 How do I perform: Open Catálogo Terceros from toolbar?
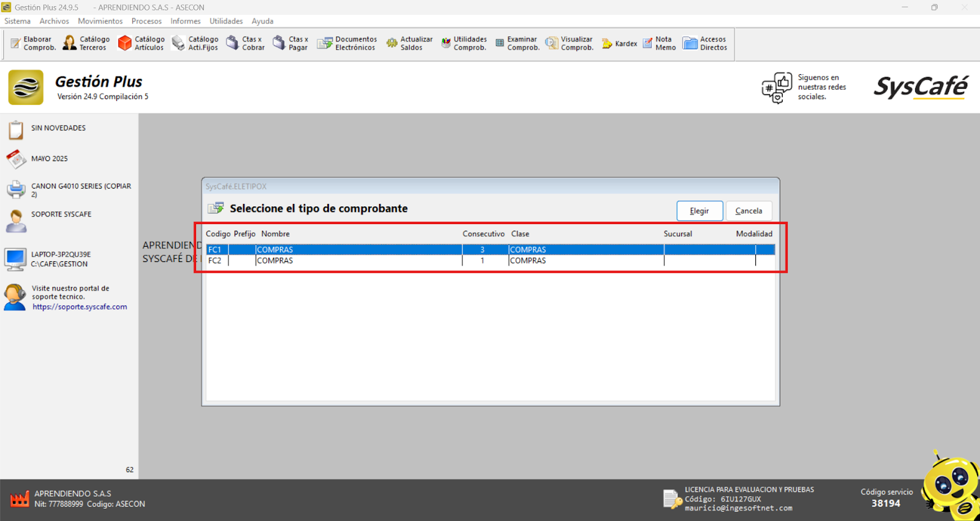coord(70,43)
